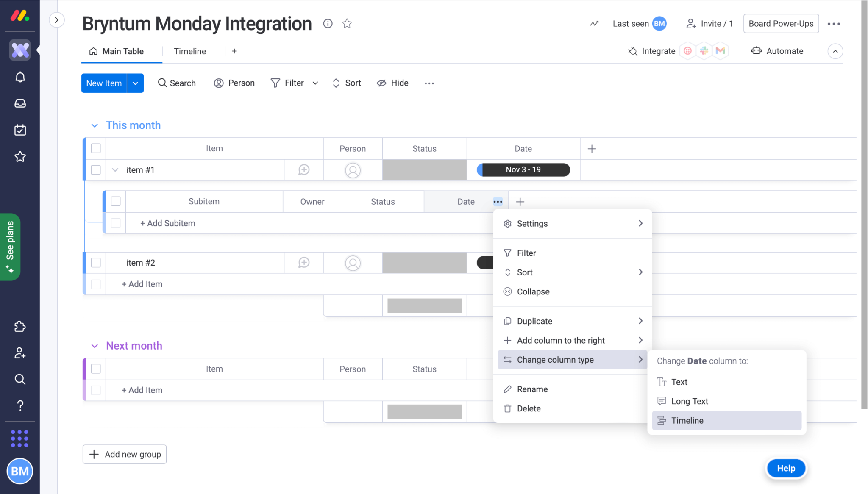The height and width of the screenshot is (494, 868).
Task: Collapse the This month group
Action: tap(95, 125)
